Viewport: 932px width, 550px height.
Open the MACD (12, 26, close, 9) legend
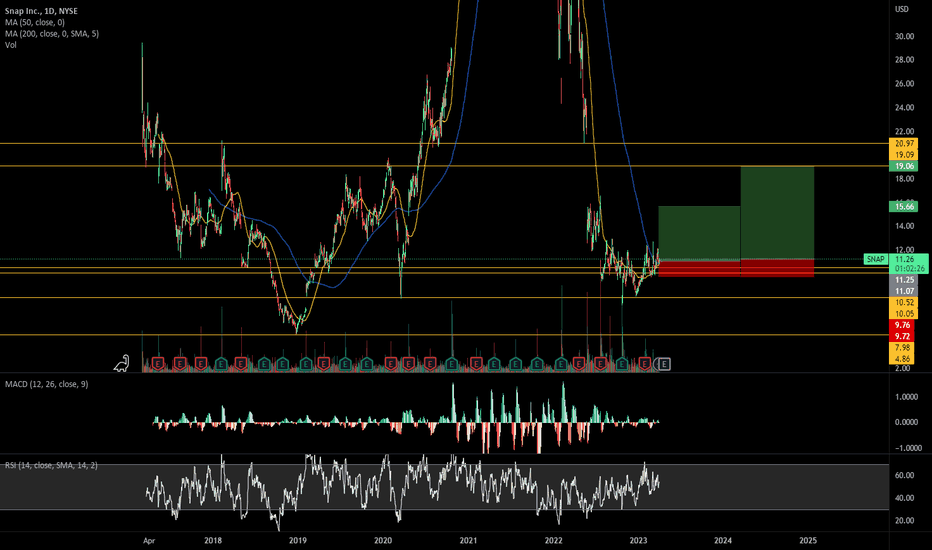(46, 384)
